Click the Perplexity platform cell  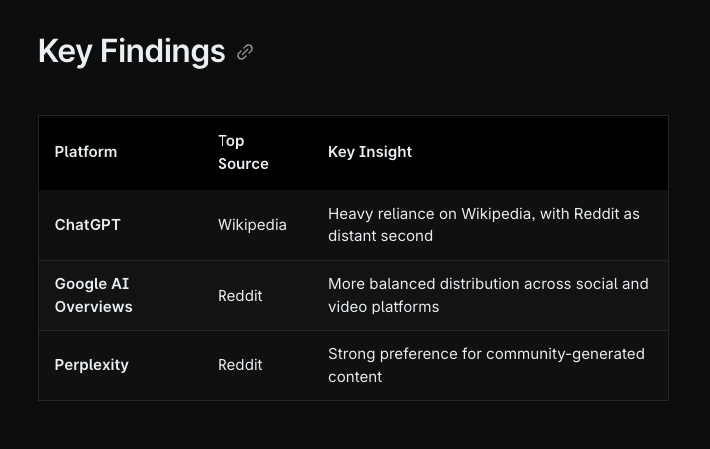[92, 365]
